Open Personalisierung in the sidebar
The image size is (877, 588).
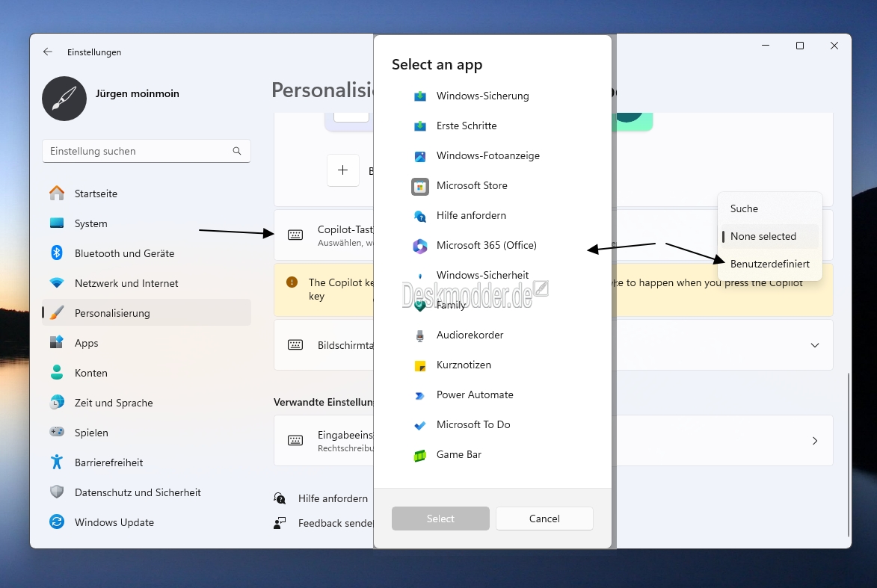click(147, 313)
